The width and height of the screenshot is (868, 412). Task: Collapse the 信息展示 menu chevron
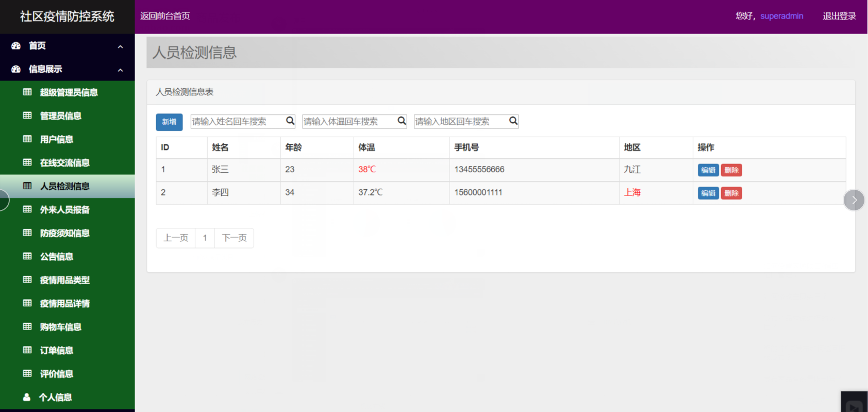(120, 70)
